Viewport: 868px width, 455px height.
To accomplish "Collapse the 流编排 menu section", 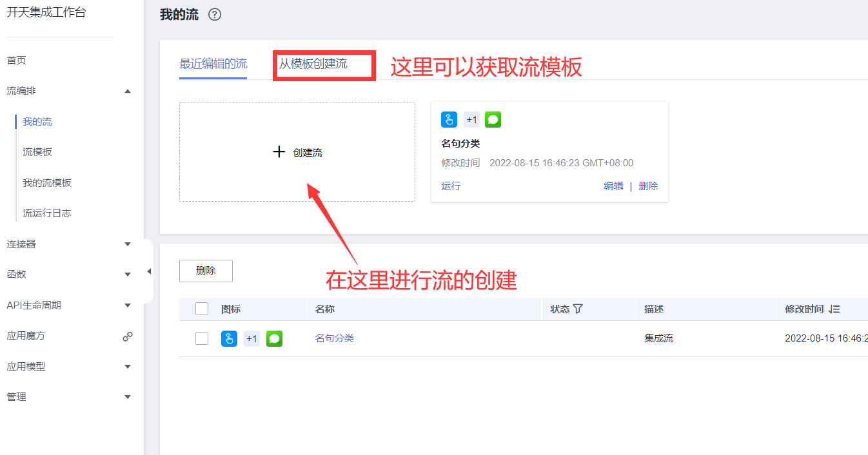I will [x=128, y=92].
